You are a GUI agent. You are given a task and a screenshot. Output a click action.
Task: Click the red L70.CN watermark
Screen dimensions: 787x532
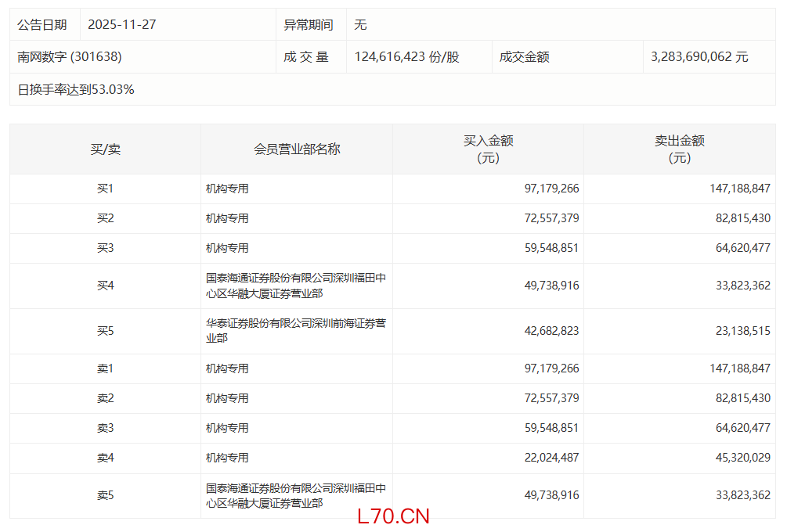pos(392,517)
